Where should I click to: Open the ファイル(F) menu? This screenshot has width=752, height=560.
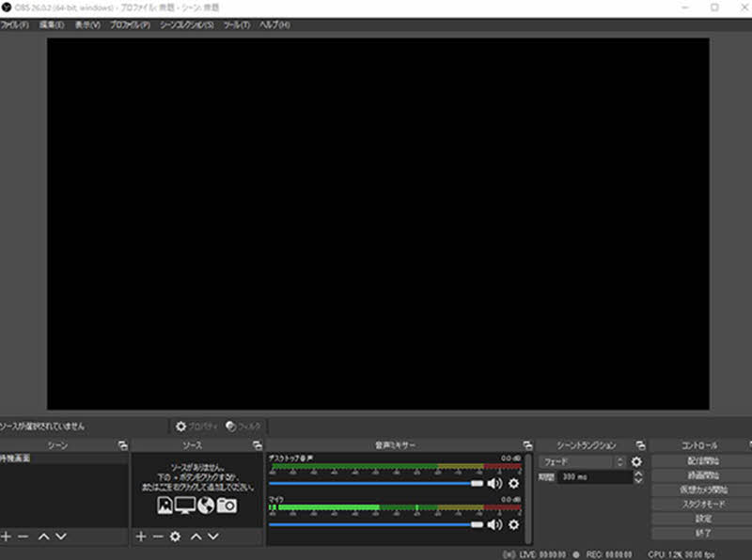pyautogui.click(x=15, y=24)
